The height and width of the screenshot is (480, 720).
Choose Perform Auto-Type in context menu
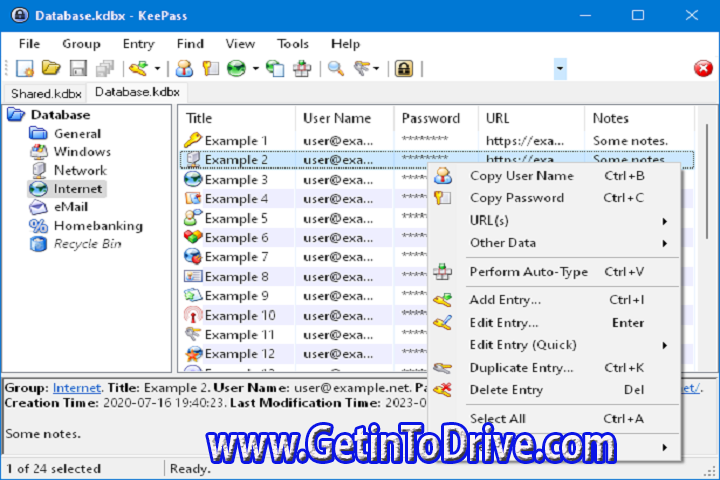click(x=554, y=272)
